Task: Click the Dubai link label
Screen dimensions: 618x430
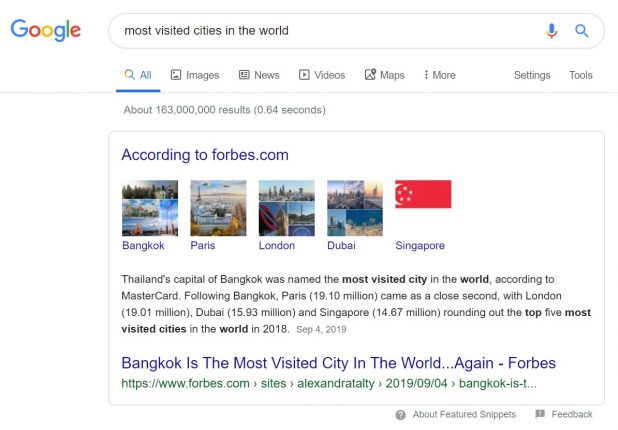Action: coord(341,246)
